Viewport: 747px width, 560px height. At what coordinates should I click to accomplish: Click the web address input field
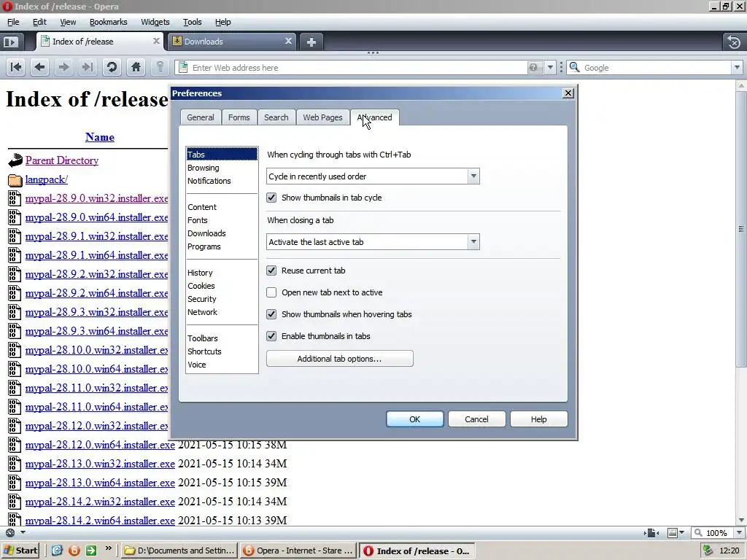[357, 68]
